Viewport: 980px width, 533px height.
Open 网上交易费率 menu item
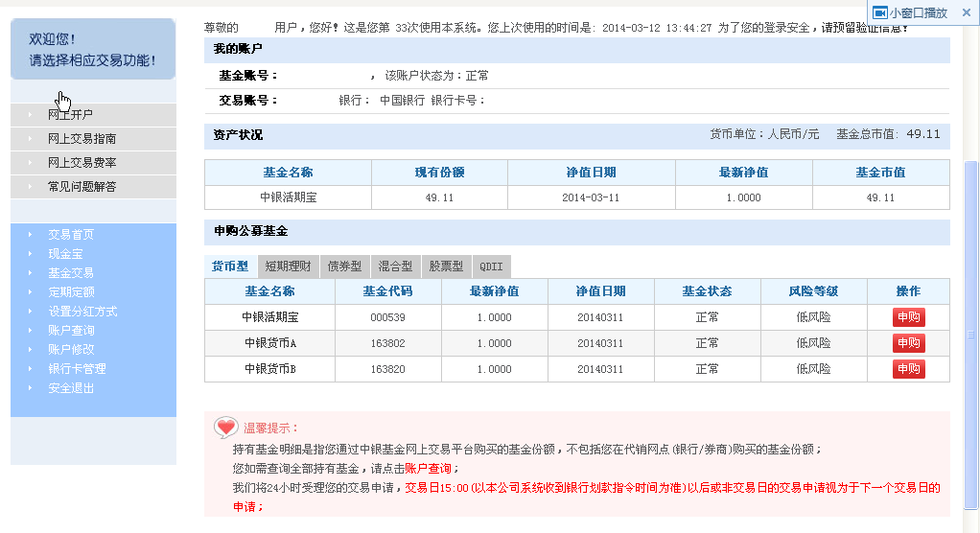(x=82, y=163)
